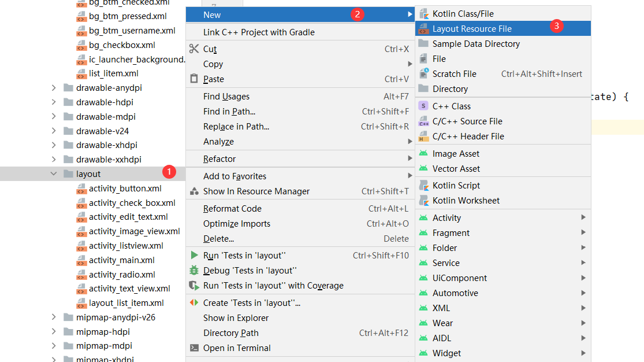This screenshot has height=362, width=644.
Task: Select bg_checkbox.xml drawable file
Action: tap(122, 45)
